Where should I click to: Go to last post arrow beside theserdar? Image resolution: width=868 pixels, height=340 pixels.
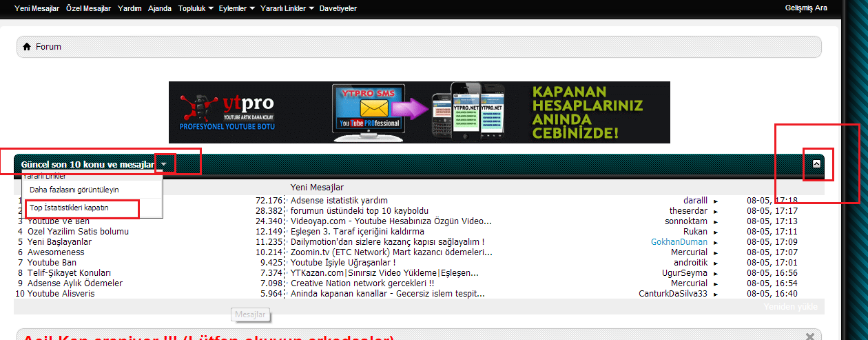pyautogui.click(x=715, y=212)
